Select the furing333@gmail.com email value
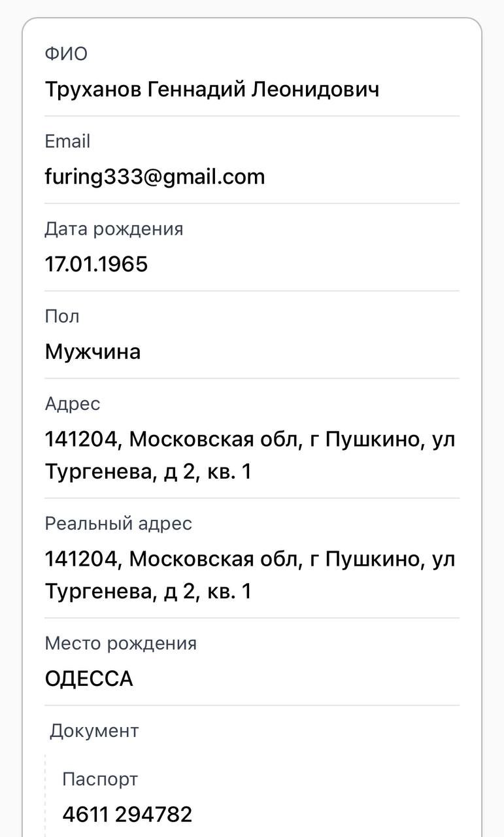The height and width of the screenshot is (837, 504). pos(155,177)
